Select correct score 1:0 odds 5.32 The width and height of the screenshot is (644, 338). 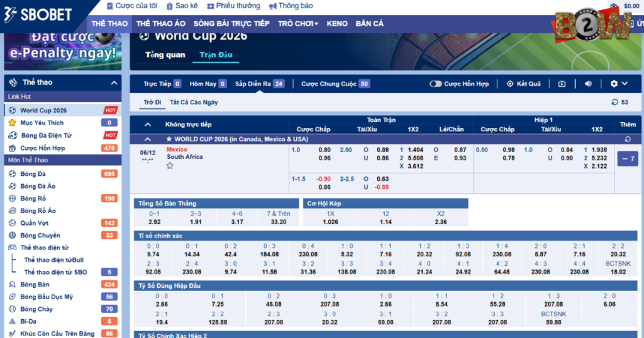coord(347,254)
